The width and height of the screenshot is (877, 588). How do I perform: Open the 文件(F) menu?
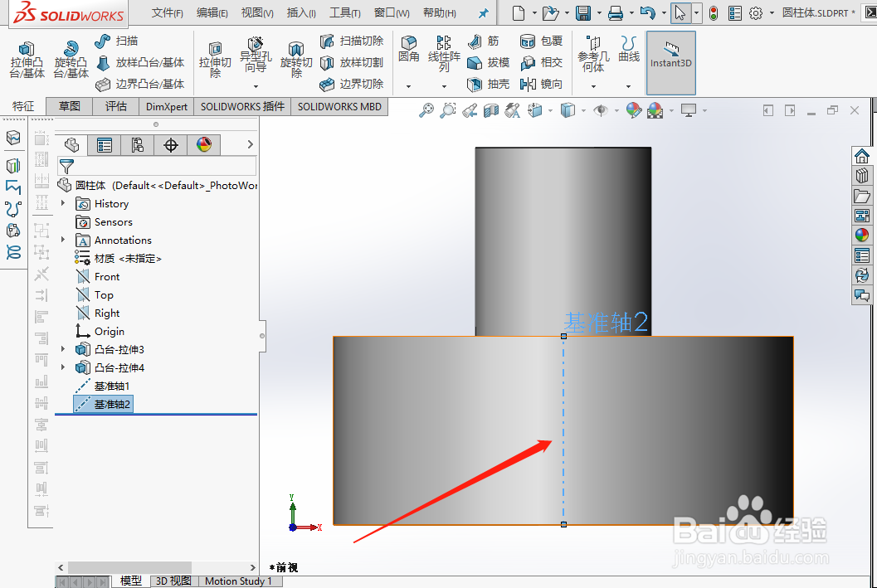point(168,13)
